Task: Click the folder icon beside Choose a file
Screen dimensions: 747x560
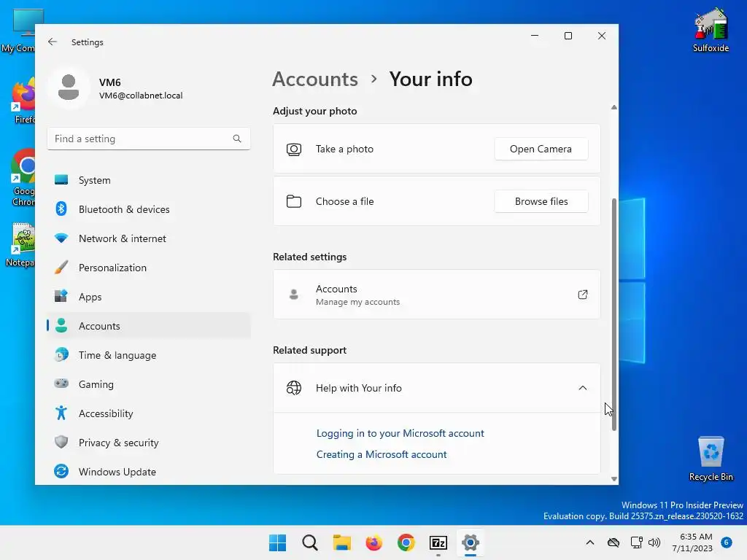Action: click(294, 201)
